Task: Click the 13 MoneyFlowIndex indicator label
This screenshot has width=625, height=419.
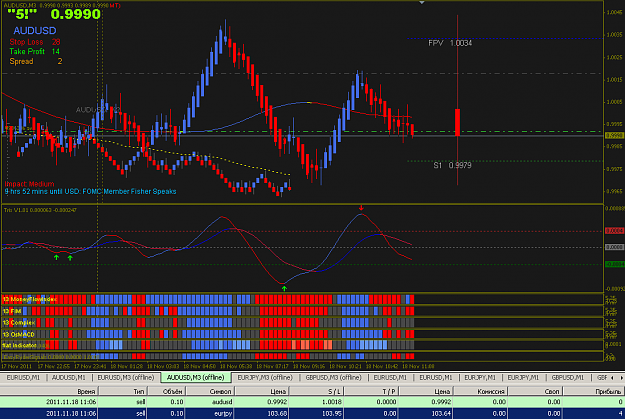Action: click(30, 299)
